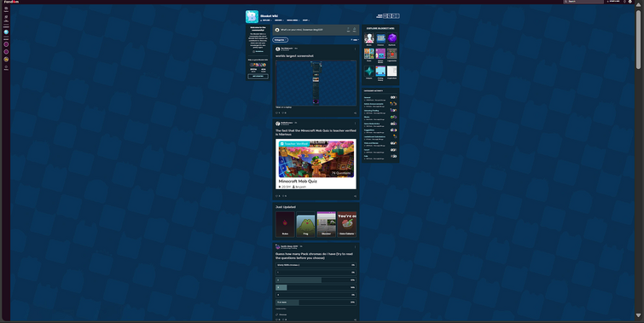Click the Fandom logo in the top bar

coord(11,2)
